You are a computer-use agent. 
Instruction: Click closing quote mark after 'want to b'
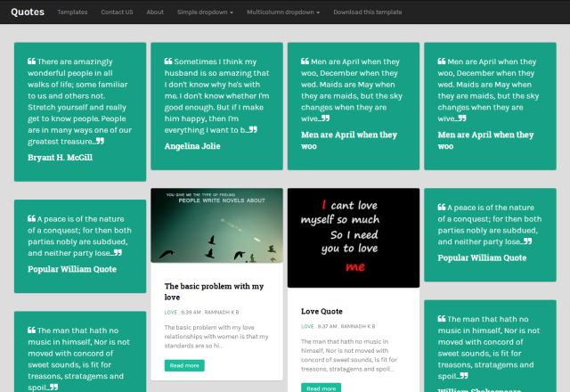(253, 129)
